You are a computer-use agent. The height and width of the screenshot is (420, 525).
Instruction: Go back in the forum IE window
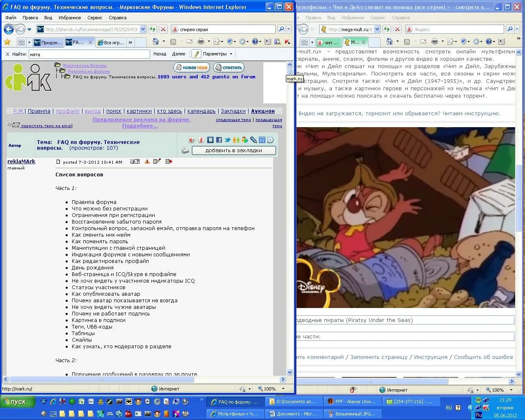pyautogui.click(x=9, y=29)
